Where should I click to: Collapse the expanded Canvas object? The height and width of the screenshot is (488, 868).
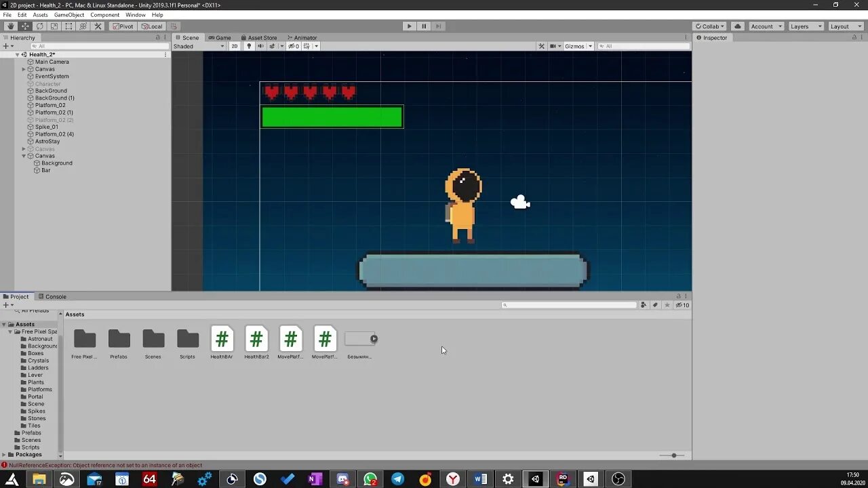point(24,156)
